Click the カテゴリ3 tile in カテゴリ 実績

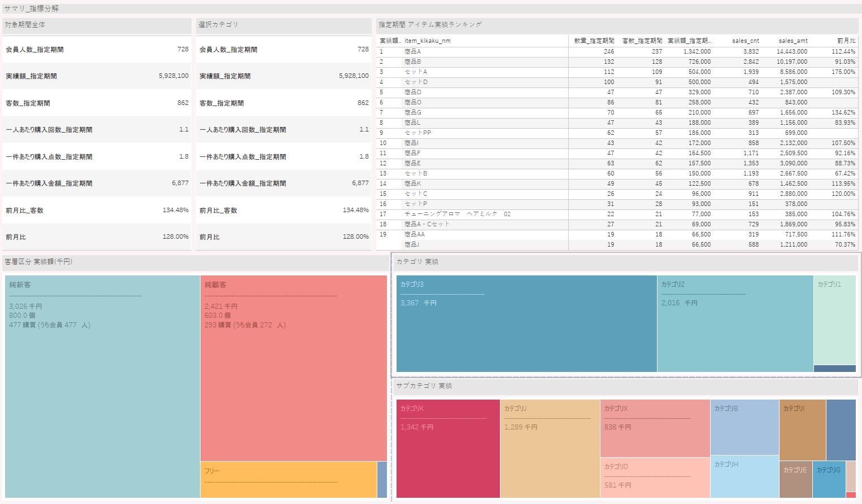[x=526, y=323]
